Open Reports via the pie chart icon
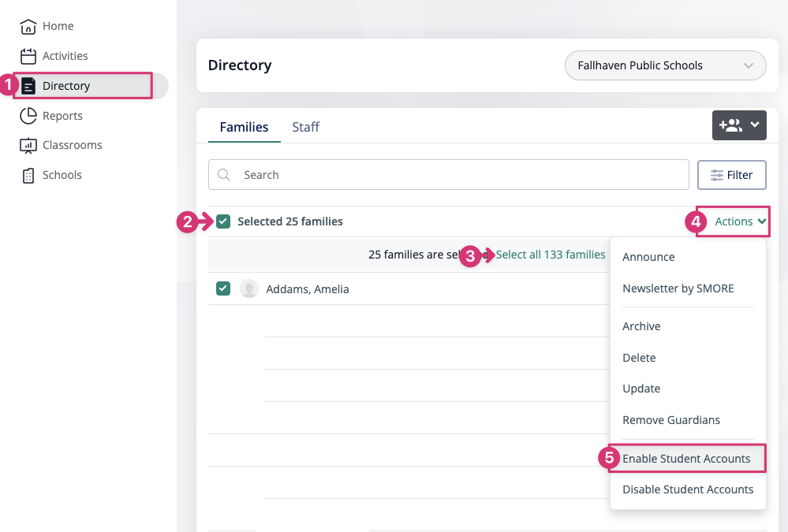 click(x=28, y=116)
